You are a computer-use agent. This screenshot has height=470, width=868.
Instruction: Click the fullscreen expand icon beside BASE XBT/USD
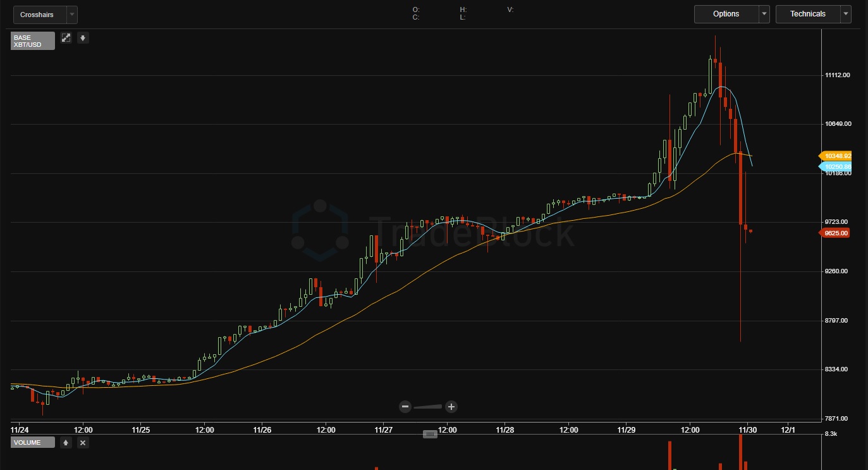coord(66,38)
